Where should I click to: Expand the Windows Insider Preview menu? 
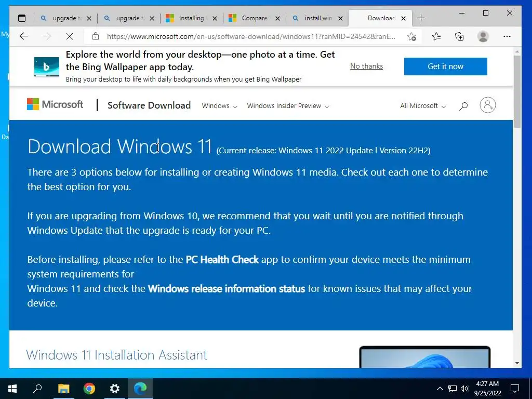(288, 106)
